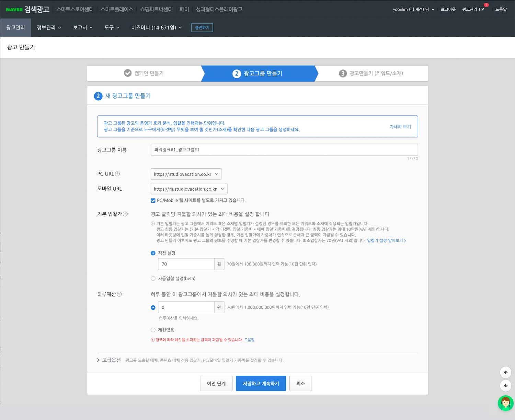Open the 보고서 menu
The width and height of the screenshot is (515, 420).
point(82,27)
